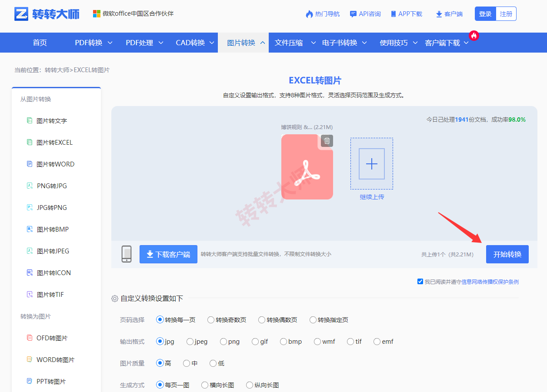Click the download icon beside 客户端
Image resolution: width=547 pixels, height=392 pixels.
(439, 14)
